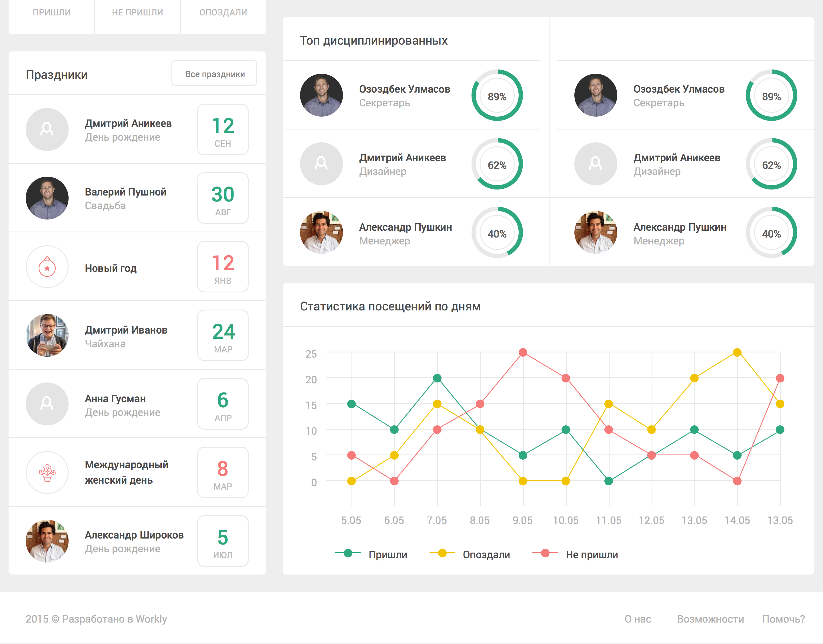Switch to the ПРИШЛИ tab
Viewport: 823px width, 644px height.
[x=52, y=13]
